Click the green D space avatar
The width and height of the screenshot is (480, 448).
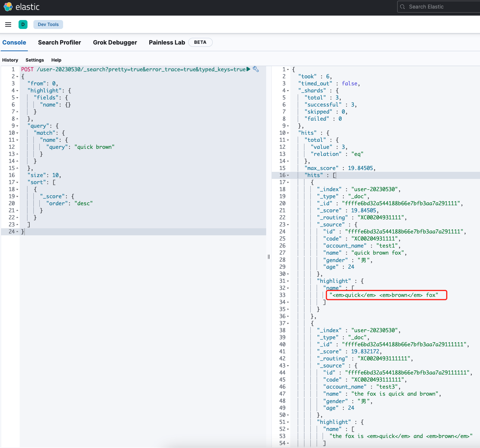(23, 24)
